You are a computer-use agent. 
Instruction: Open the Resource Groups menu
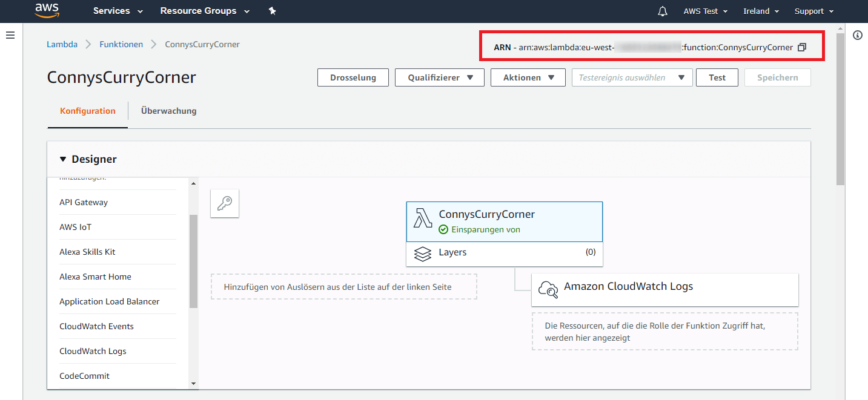pos(205,11)
